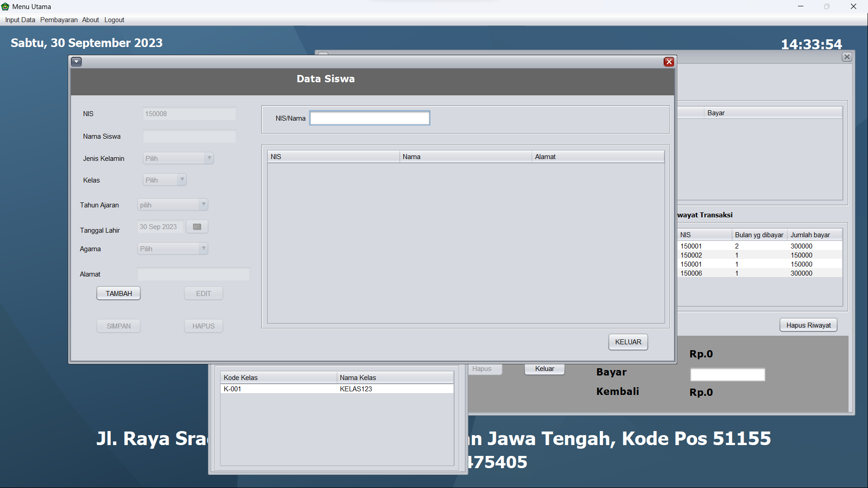
Task: Open the Kelas combo box
Action: (182, 180)
